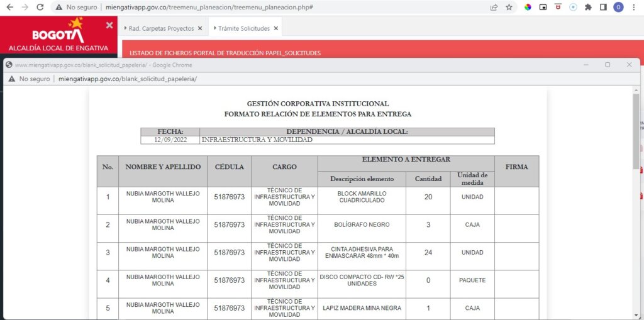The image size is (644, 320).
Task: Switch to Trámite Solicitudes tab
Action: tap(244, 28)
